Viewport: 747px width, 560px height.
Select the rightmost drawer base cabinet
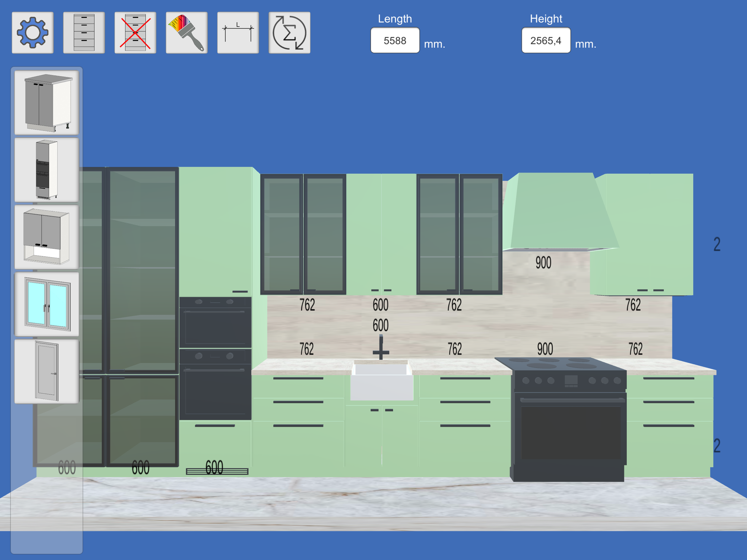pyautogui.click(x=669, y=422)
